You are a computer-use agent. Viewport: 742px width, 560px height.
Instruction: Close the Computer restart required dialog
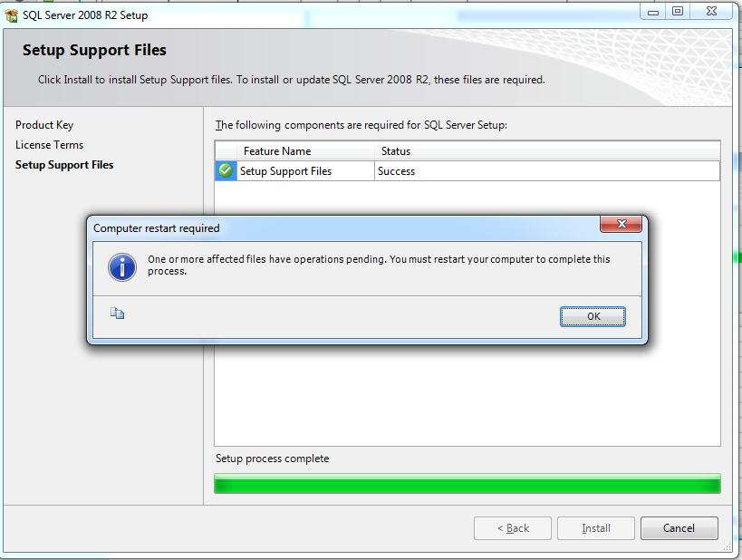[622, 224]
